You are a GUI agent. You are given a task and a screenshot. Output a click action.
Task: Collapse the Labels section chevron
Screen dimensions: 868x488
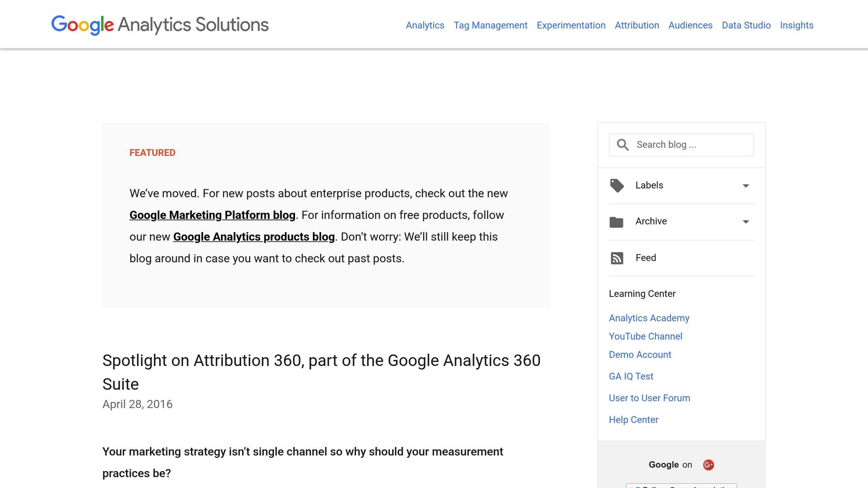(x=745, y=186)
